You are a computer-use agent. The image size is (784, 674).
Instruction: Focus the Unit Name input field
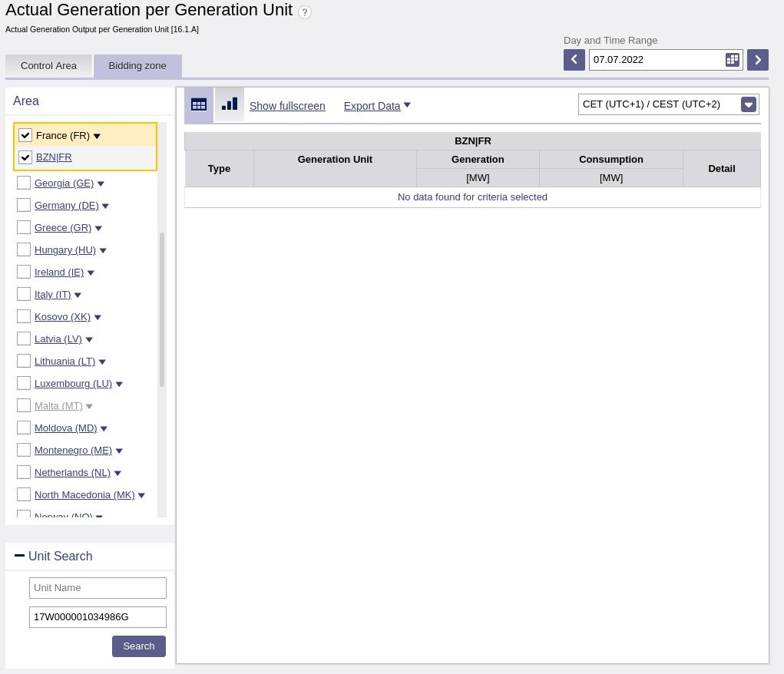(98, 588)
